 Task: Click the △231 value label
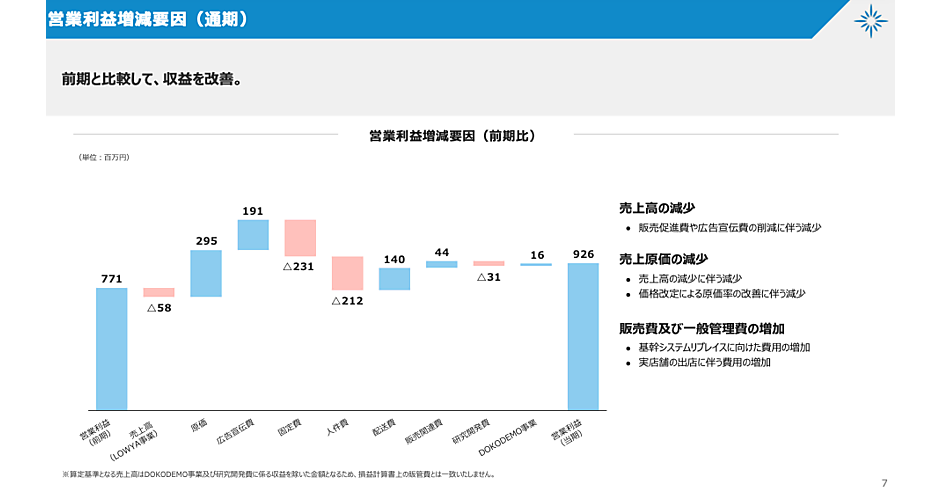click(x=299, y=266)
